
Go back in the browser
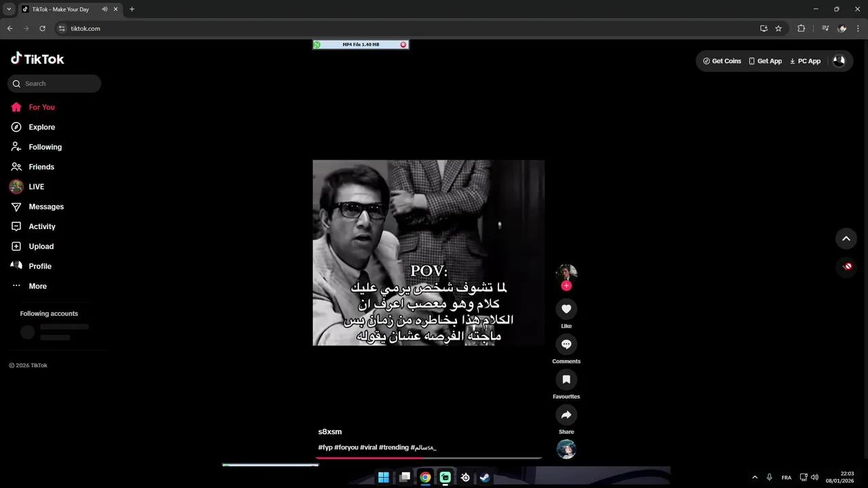pos(9,28)
